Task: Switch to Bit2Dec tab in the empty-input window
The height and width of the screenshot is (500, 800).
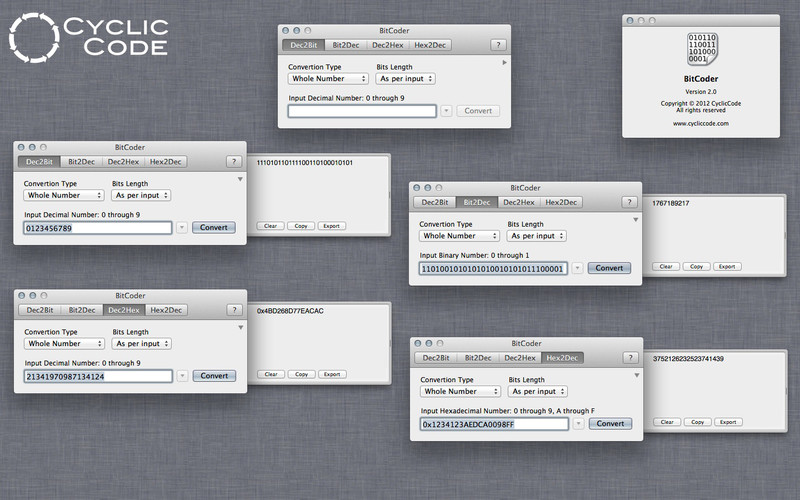Action: (346, 45)
